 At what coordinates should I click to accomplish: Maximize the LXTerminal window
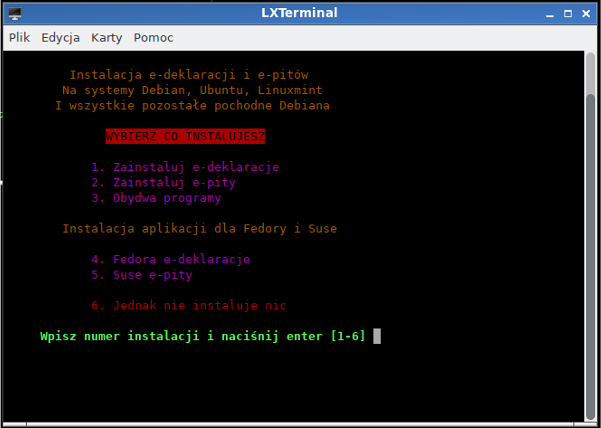click(568, 14)
